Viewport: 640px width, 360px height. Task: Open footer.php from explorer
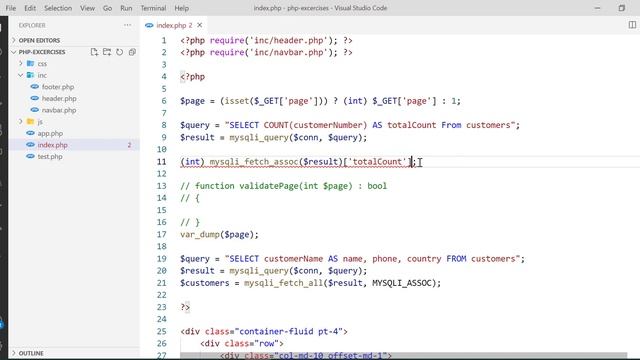(58, 87)
